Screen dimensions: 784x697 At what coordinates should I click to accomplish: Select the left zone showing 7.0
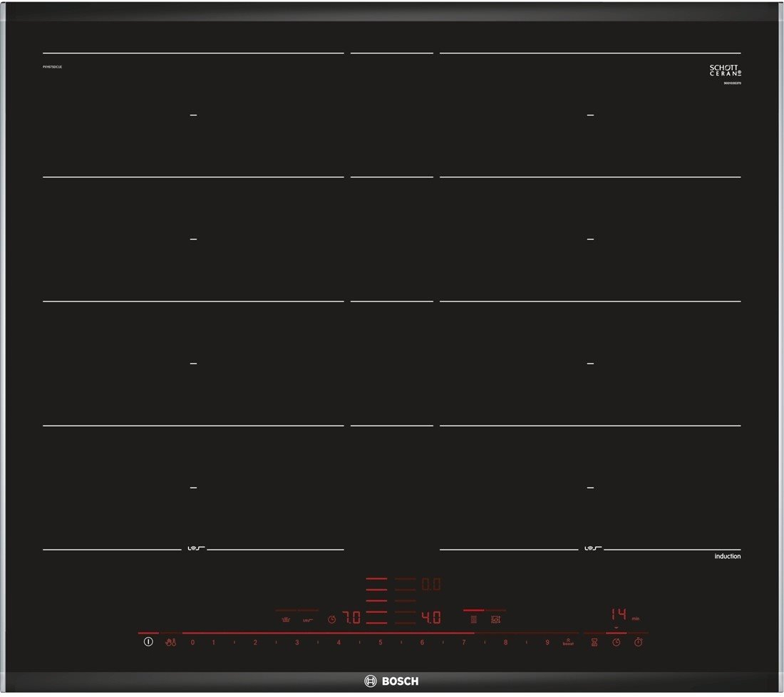tap(351, 617)
